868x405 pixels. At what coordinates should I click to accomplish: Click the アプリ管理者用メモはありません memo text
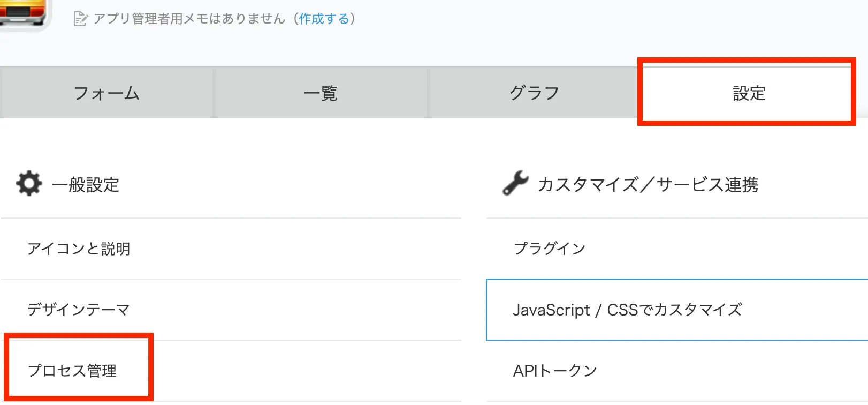click(189, 19)
